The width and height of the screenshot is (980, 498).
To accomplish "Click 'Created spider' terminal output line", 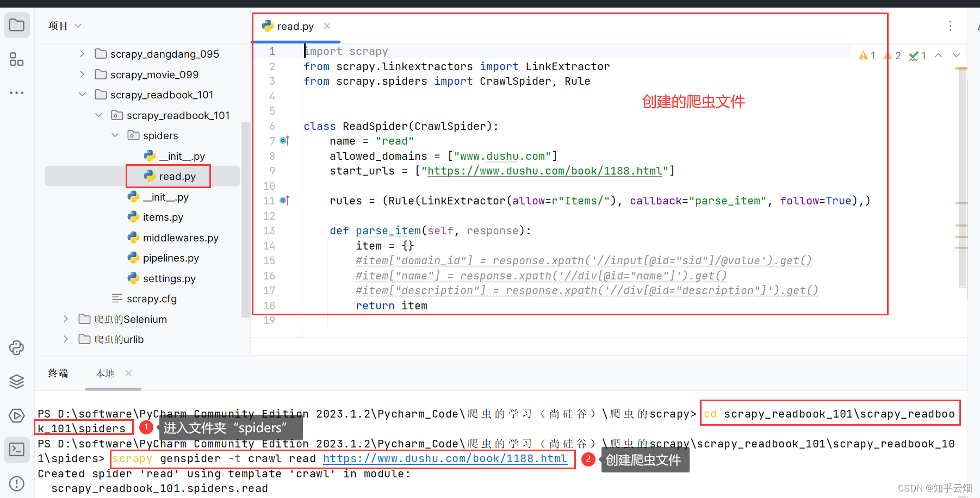I will [x=224, y=474].
